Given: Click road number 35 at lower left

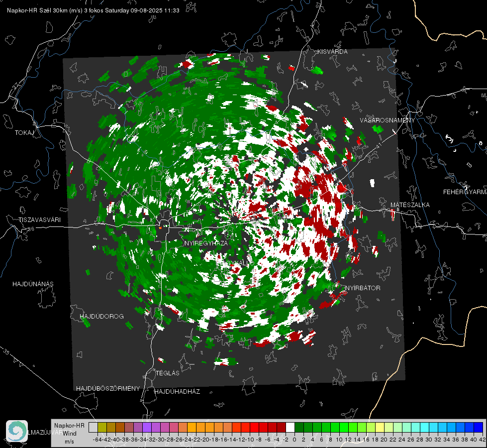Looking at the screenshot, I should [6, 352].
